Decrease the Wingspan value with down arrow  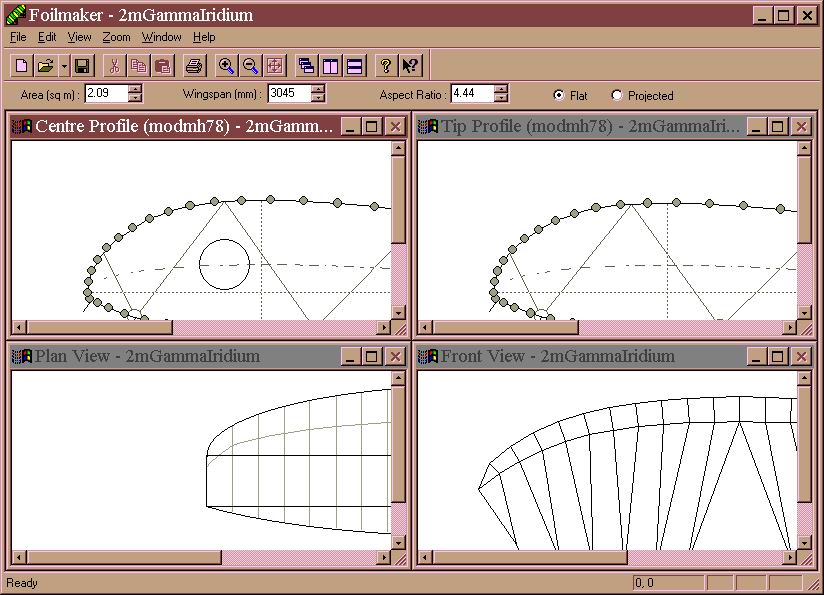click(318, 98)
